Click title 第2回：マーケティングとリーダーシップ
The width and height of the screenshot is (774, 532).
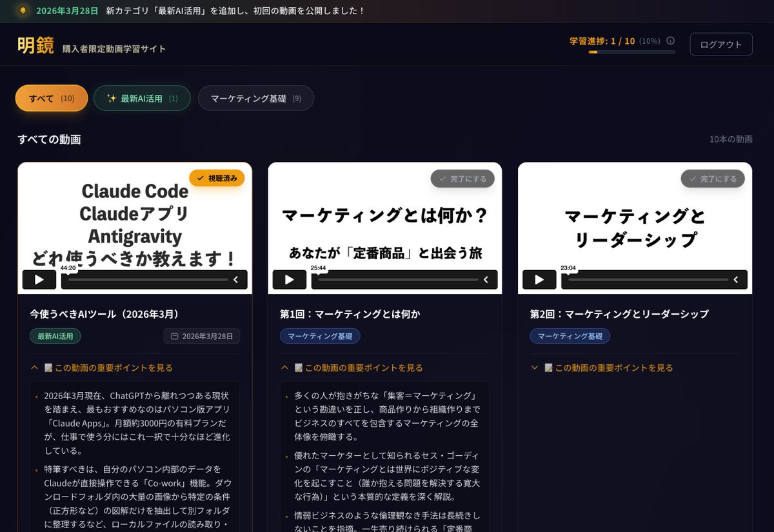[619, 314]
